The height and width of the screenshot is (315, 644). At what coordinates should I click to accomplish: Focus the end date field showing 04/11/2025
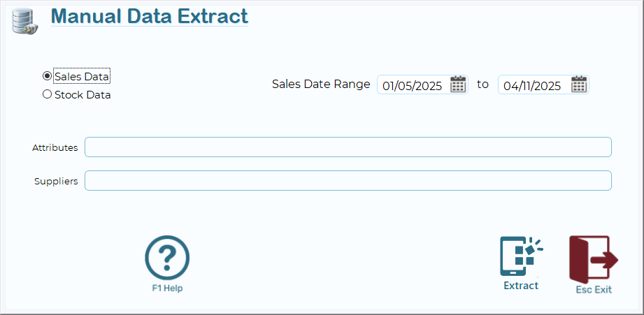tap(533, 86)
